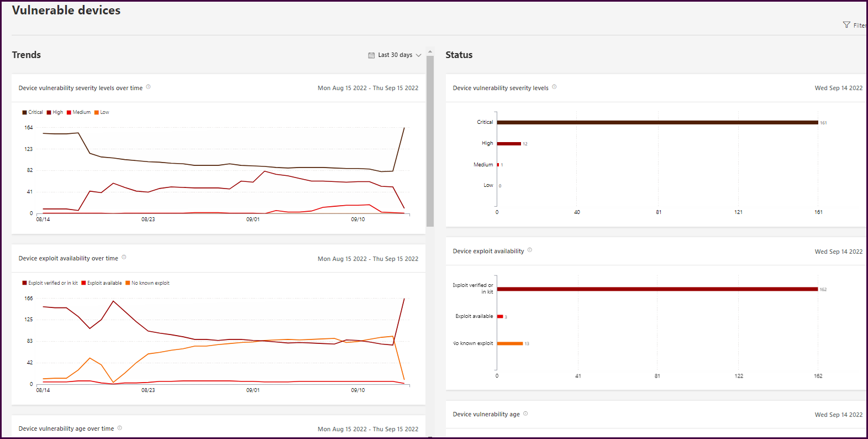The image size is (868, 439).
Task: Click info icon next to exploit availability over time
Action: [124, 257]
